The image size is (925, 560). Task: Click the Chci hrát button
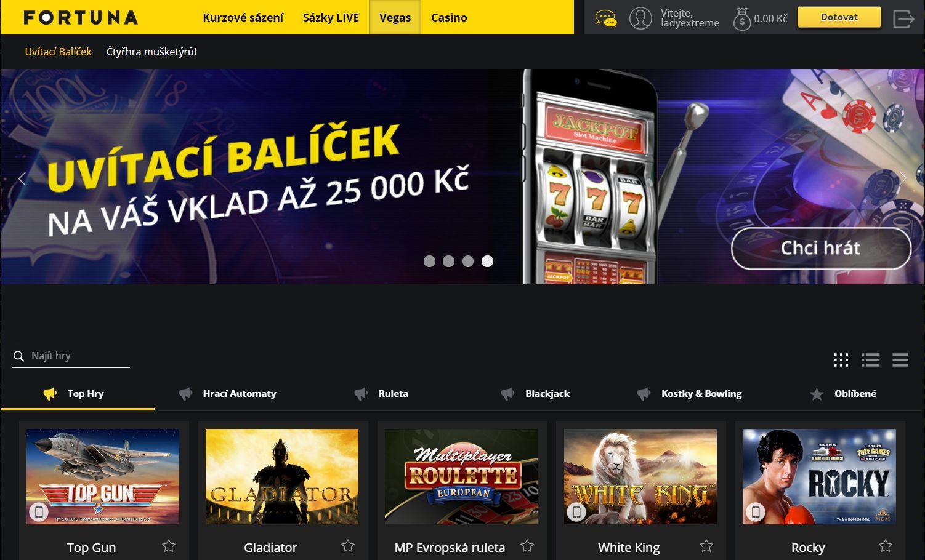pyautogui.click(x=821, y=248)
